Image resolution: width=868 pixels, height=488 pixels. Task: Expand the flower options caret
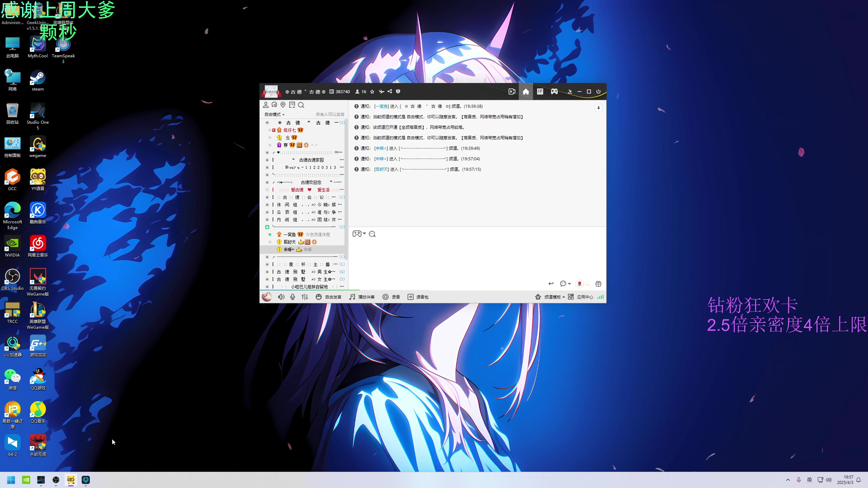(588, 284)
